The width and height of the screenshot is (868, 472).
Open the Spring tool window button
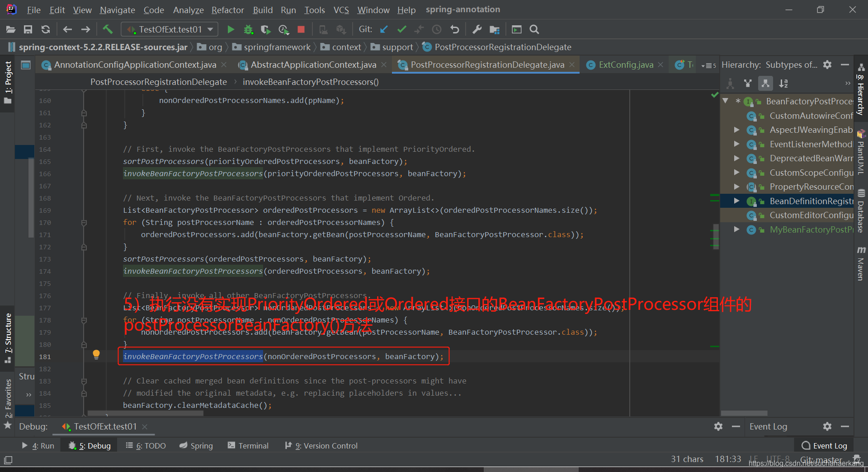(196, 446)
